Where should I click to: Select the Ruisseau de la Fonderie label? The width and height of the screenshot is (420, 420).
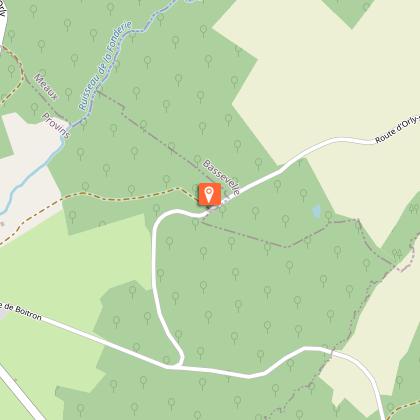coord(105,66)
